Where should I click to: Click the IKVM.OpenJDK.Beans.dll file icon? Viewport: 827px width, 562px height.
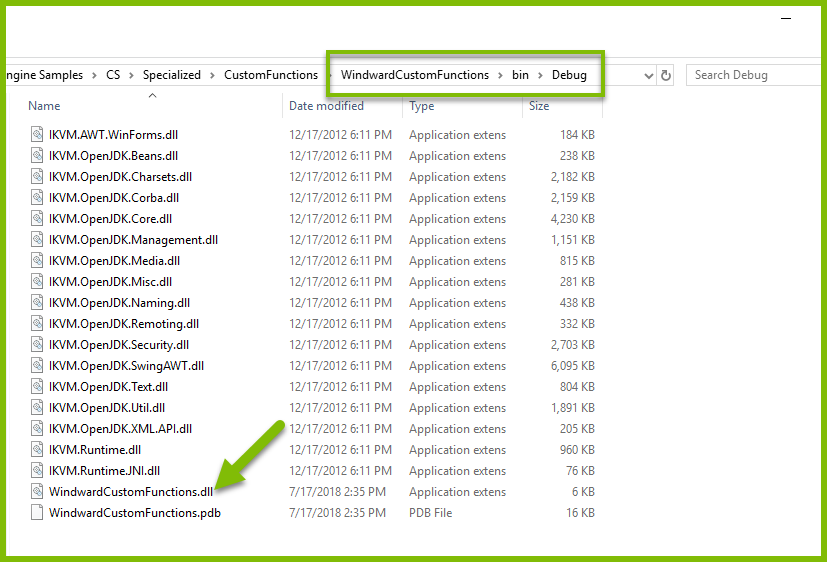pos(37,156)
